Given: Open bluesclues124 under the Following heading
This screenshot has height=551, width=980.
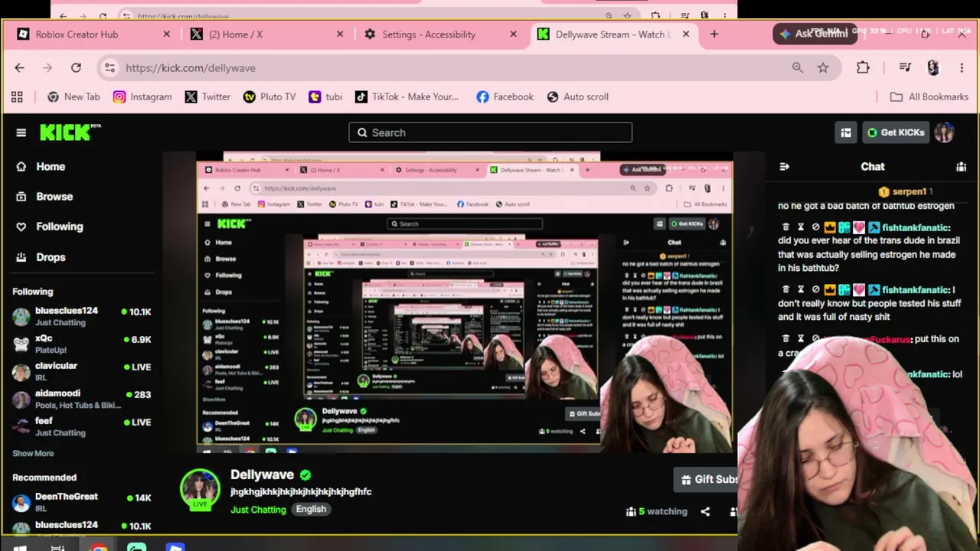Looking at the screenshot, I should pos(81,316).
